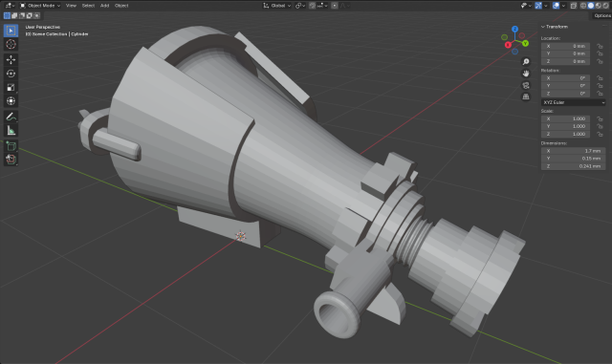Open the Add menu

pos(104,6)
